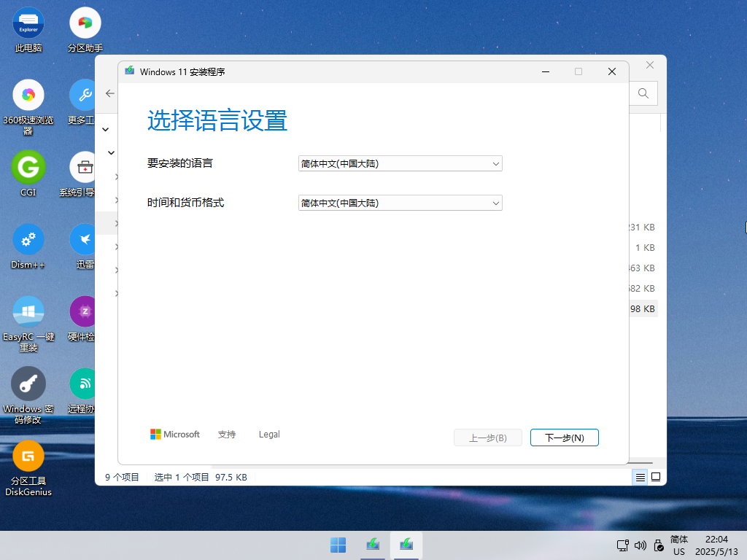747x560 pixels.
Task: Click the 简体 US input method indicator
Action: (679, 545)
